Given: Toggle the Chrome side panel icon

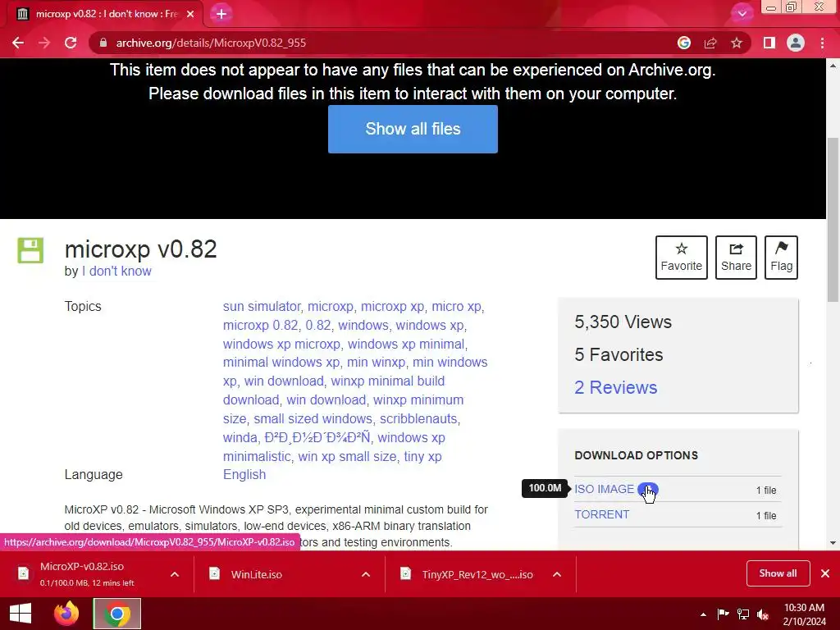Looking at the screenshot, I should (769, 43).
